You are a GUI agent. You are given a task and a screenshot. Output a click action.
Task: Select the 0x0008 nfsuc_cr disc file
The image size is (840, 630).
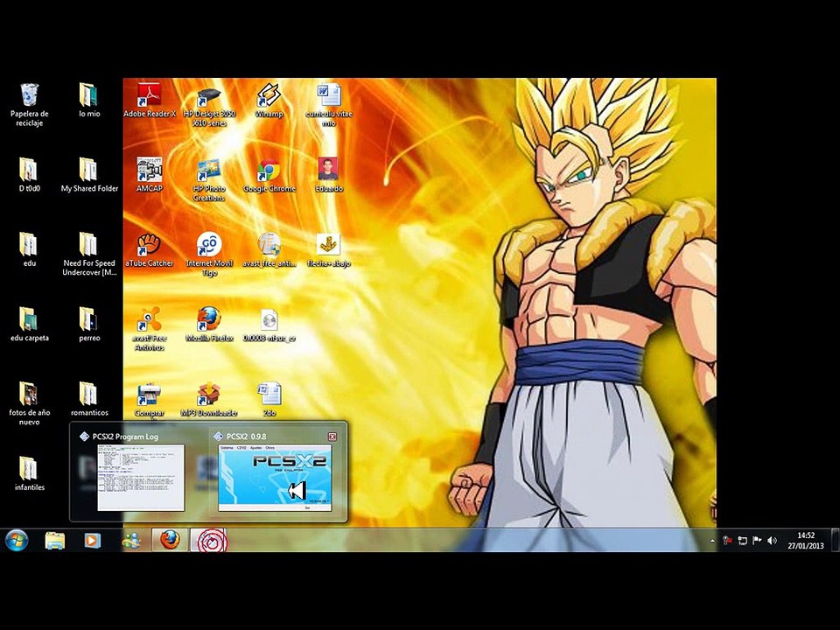[x=269, y=320]
